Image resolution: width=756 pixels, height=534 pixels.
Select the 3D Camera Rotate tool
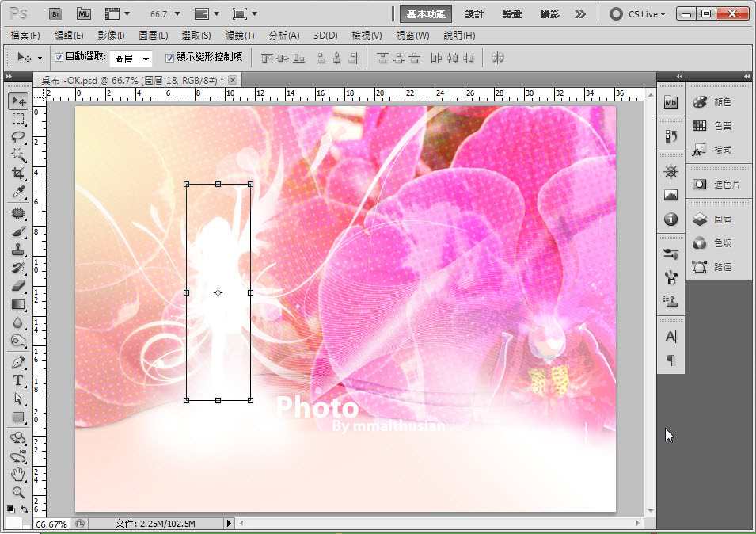click(x=18, y=456)
